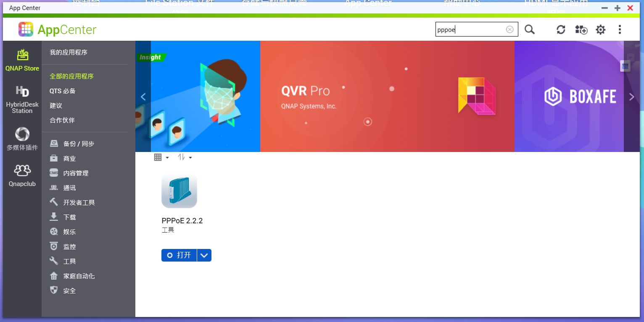644x322 pixels.
Task: Click the 备份 / 同步 category icon
Action: coord(54,144)
